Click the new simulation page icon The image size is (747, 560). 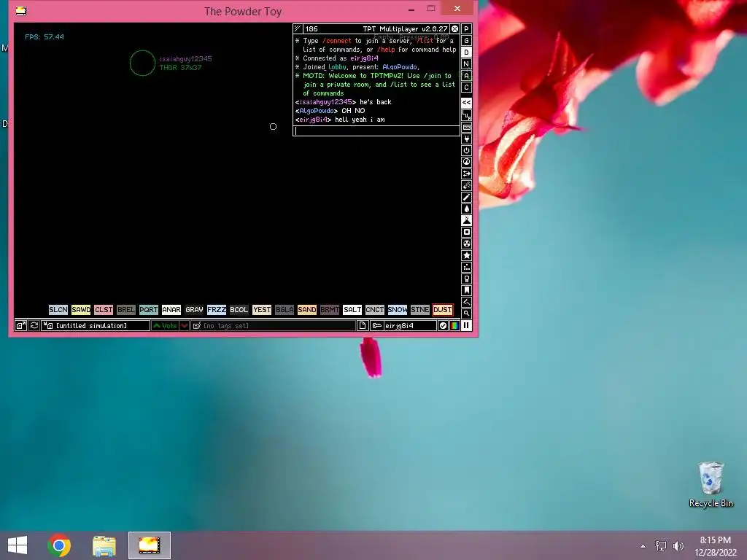pos(362,326)
